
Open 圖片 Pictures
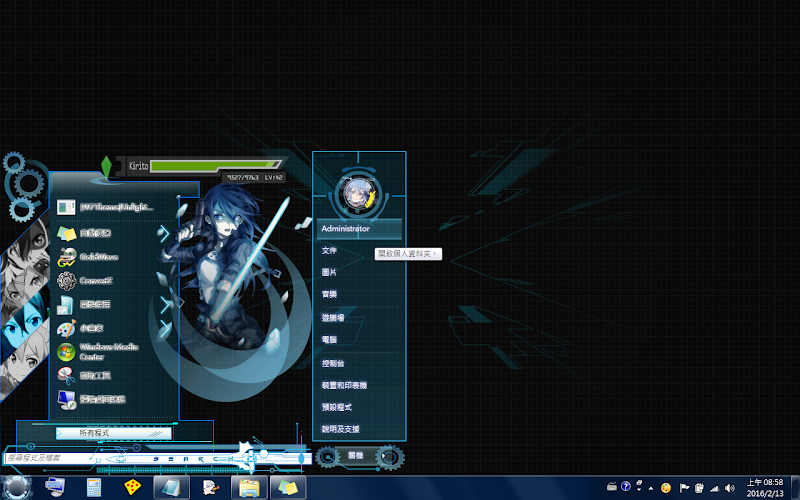click(329, 272)
